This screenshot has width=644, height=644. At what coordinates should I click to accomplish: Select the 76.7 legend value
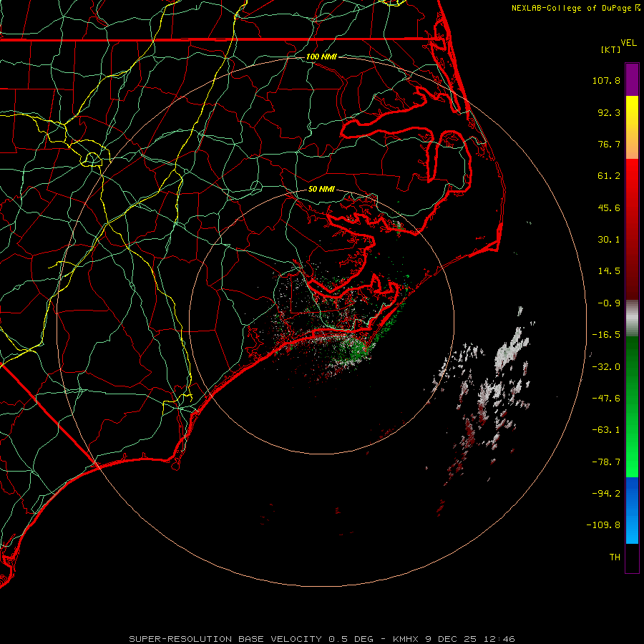(609, 144)
